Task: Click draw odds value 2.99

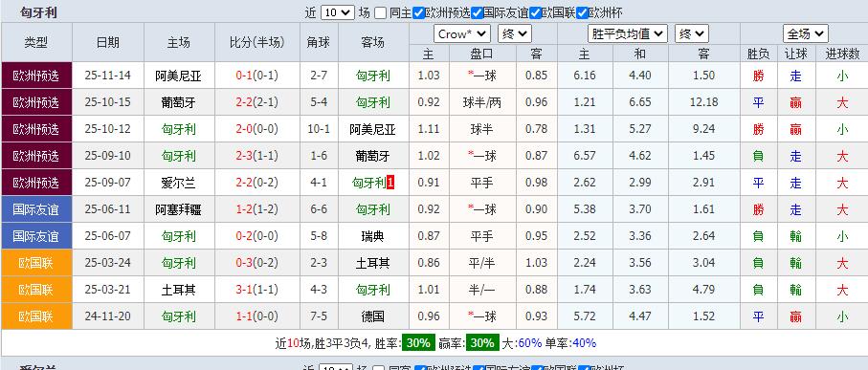Action: click(x=640, y=183)
